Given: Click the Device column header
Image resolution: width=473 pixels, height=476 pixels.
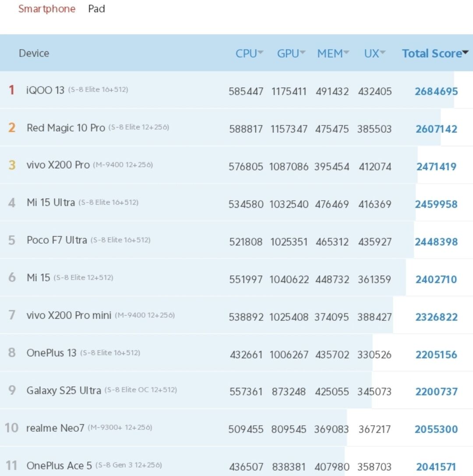Looking at the screenshot, I should click(34, 53).
